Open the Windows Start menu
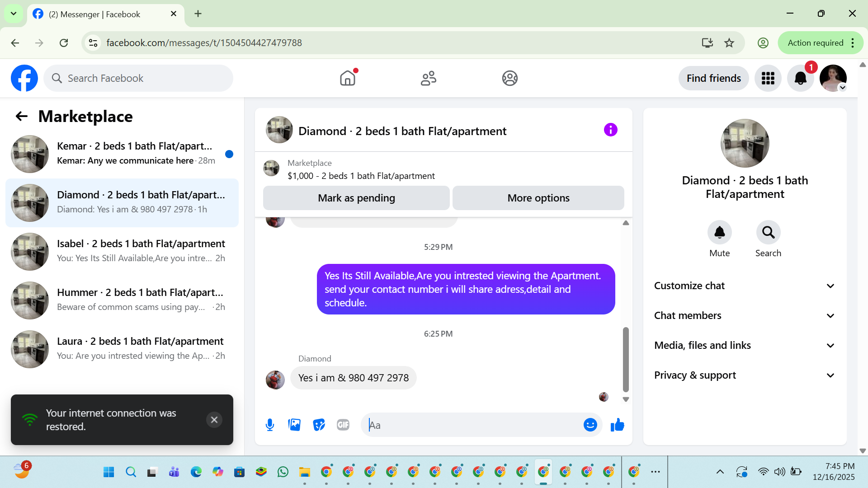 click(x=109, y=472)
